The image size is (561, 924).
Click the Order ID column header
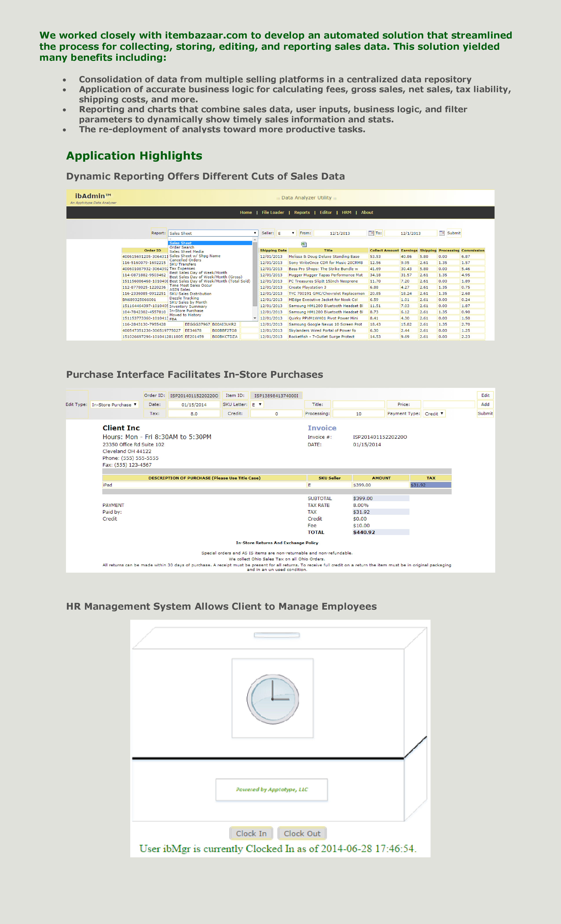[x=153, y=251]
